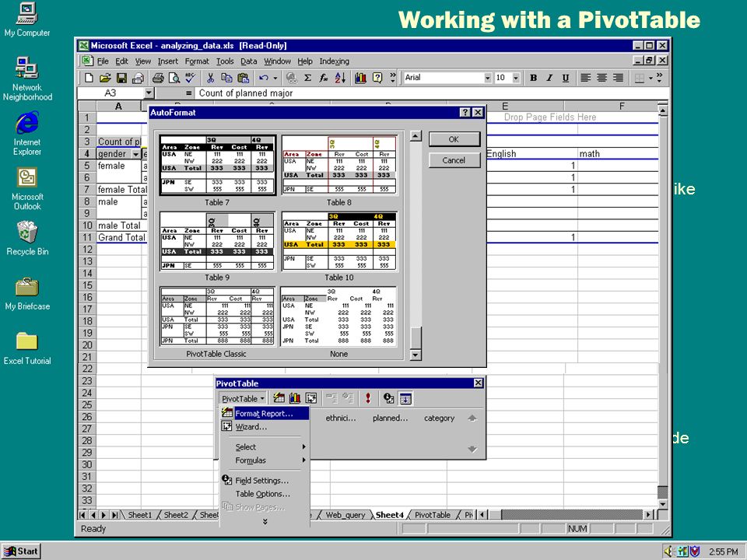Open the Internet Explorer desktop icon

[27, 133]
